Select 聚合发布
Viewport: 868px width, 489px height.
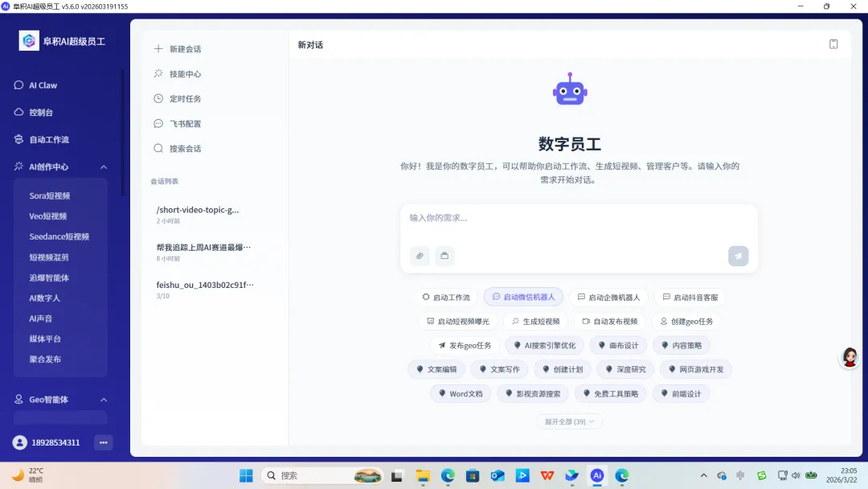pos(45,359)
